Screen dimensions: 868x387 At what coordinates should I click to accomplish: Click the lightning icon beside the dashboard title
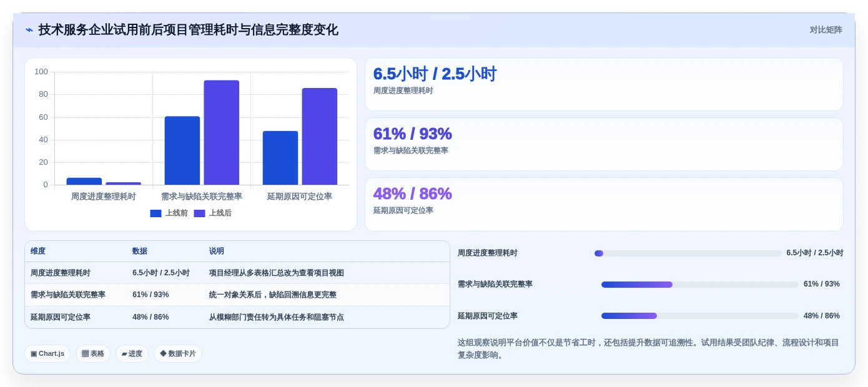[x=29, y=30]
